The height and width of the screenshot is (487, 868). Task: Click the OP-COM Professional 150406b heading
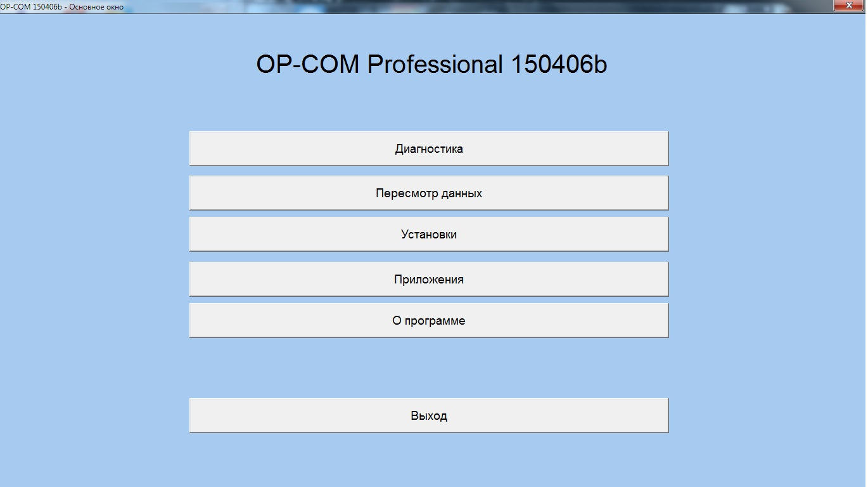(x=431, y=65)
